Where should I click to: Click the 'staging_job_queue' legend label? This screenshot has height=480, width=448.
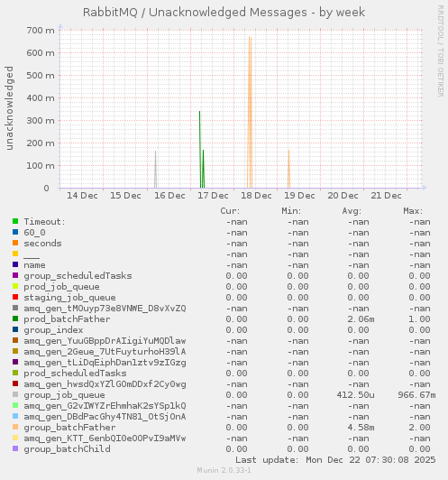coord(69,298)
